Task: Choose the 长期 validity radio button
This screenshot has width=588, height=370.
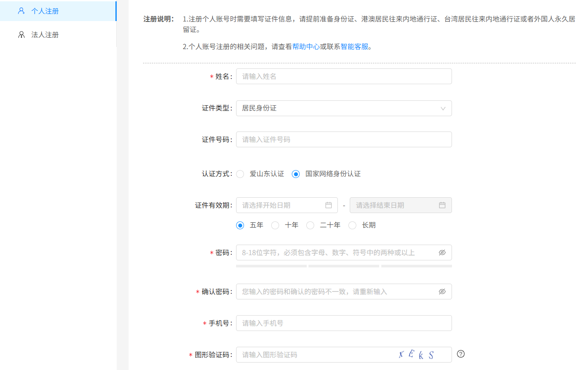Action: tap(352, 225)
